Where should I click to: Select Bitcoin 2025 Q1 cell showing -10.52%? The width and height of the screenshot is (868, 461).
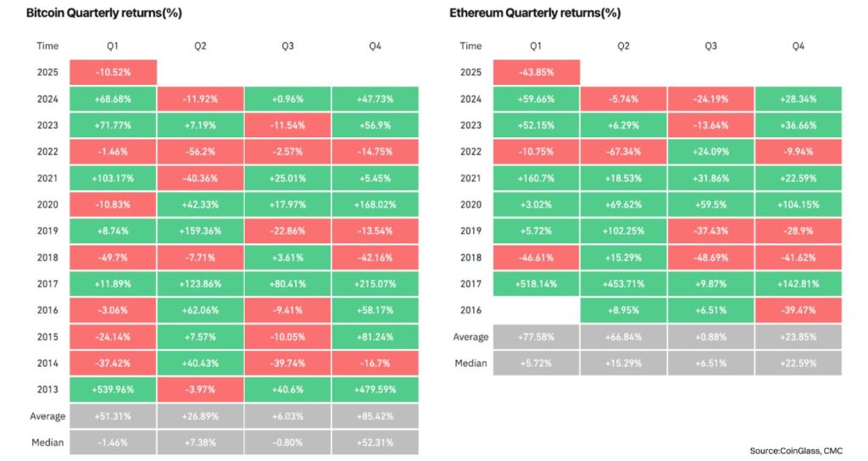(113, 72)
